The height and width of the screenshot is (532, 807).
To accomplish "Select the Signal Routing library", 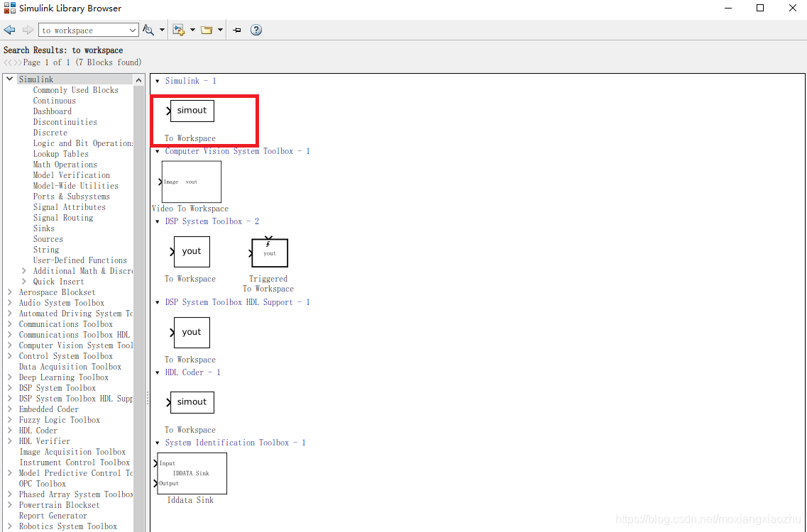I will 63,218.
